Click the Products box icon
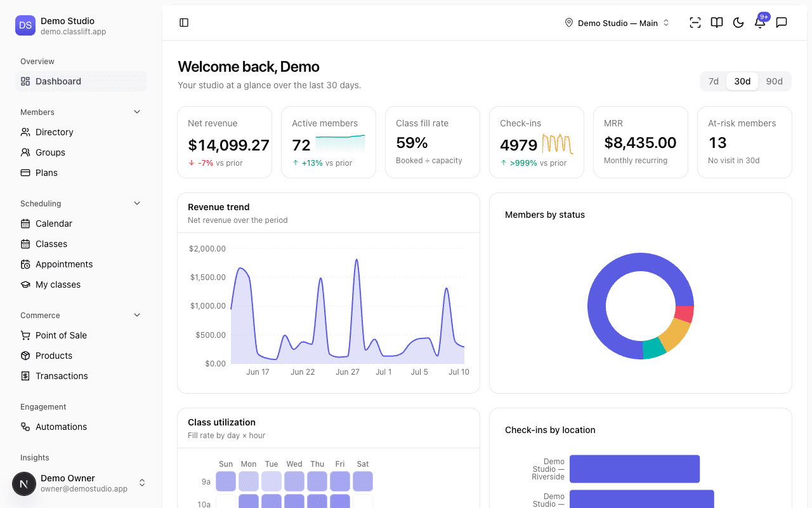The height and width of the screenshot is (508, 812). 25,356
